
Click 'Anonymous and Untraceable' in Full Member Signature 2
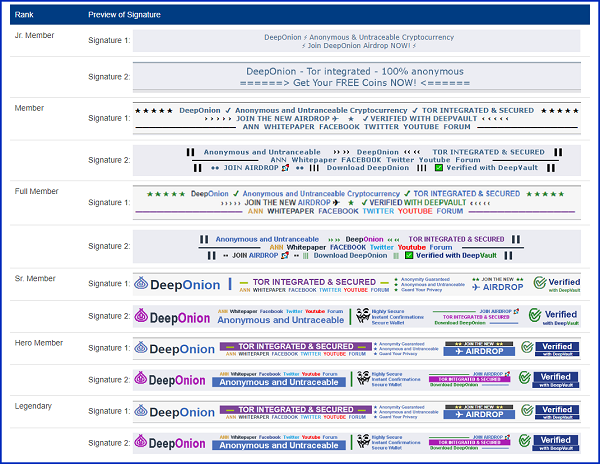point(267,239)
